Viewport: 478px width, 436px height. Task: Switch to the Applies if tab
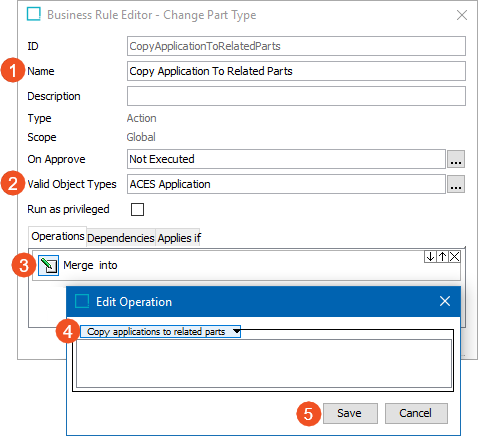pyautogui.click(x=179, y=238)
